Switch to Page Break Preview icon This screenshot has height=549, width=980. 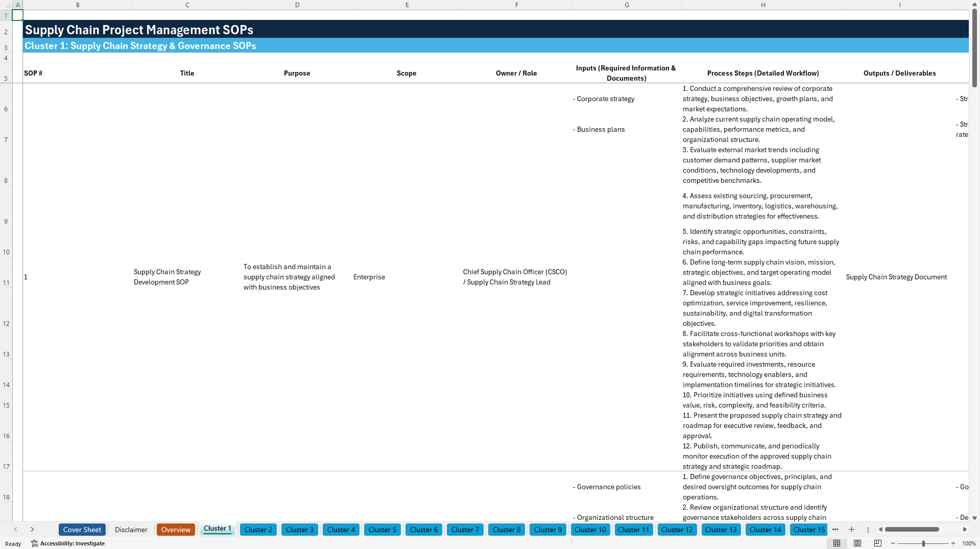click(x=878, y=543)
